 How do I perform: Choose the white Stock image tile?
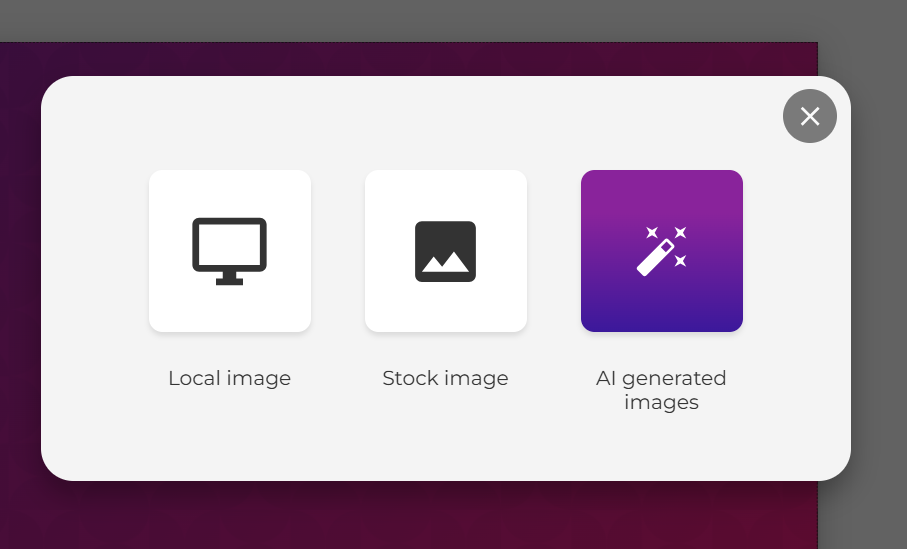445,305
